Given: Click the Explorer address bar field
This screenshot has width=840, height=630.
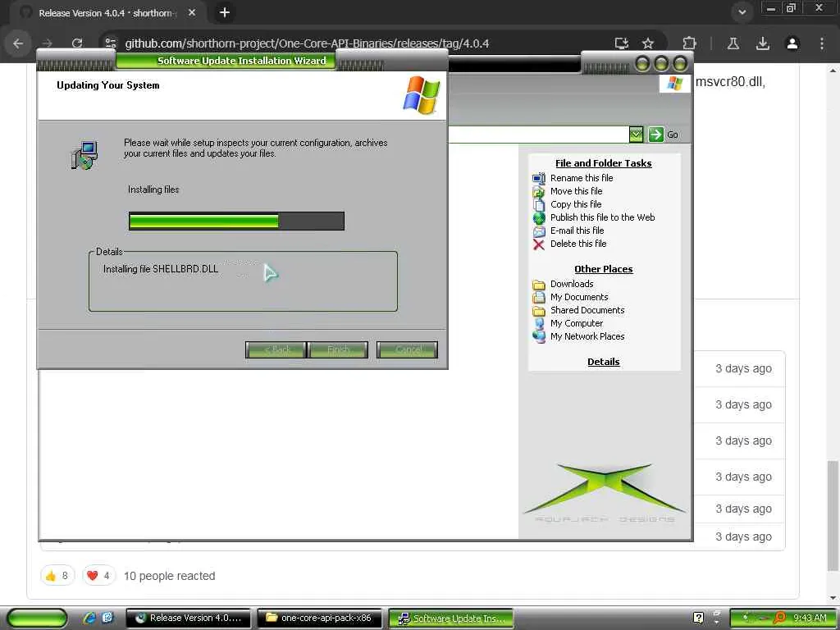Looking at the screenshot, I should 538,135.
